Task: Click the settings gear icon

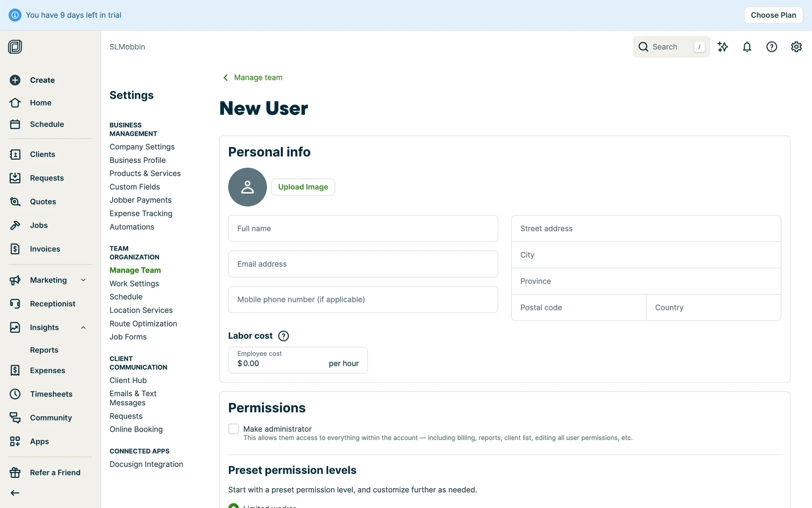Action: tap(796, 47)
